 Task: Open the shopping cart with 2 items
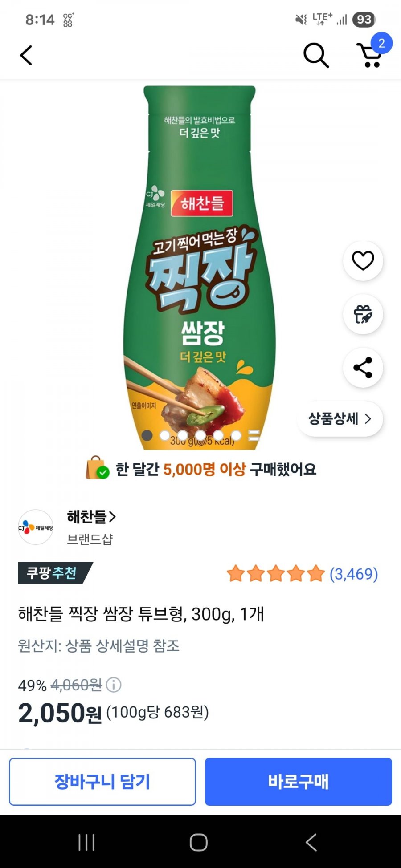pos(371,55)
